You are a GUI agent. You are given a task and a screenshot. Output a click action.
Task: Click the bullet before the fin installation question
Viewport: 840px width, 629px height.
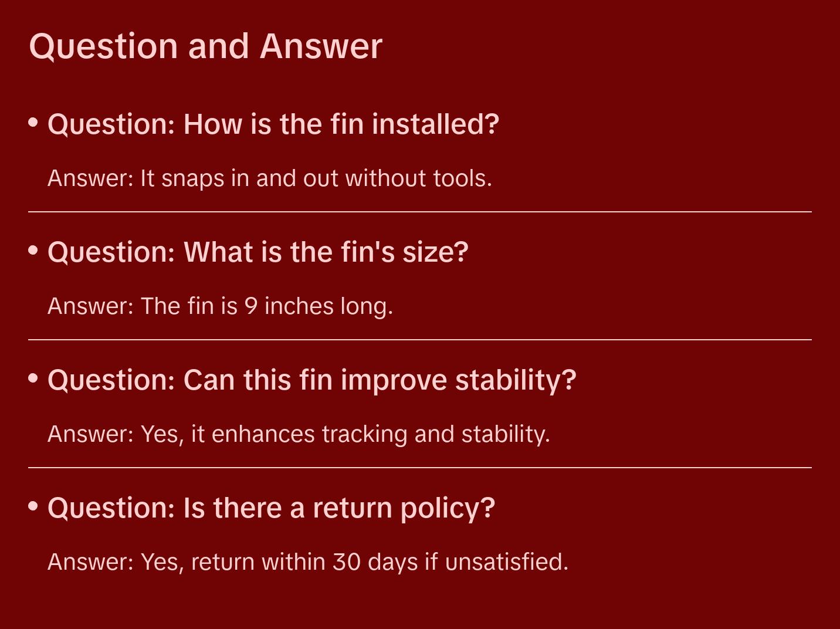[33, 123]
